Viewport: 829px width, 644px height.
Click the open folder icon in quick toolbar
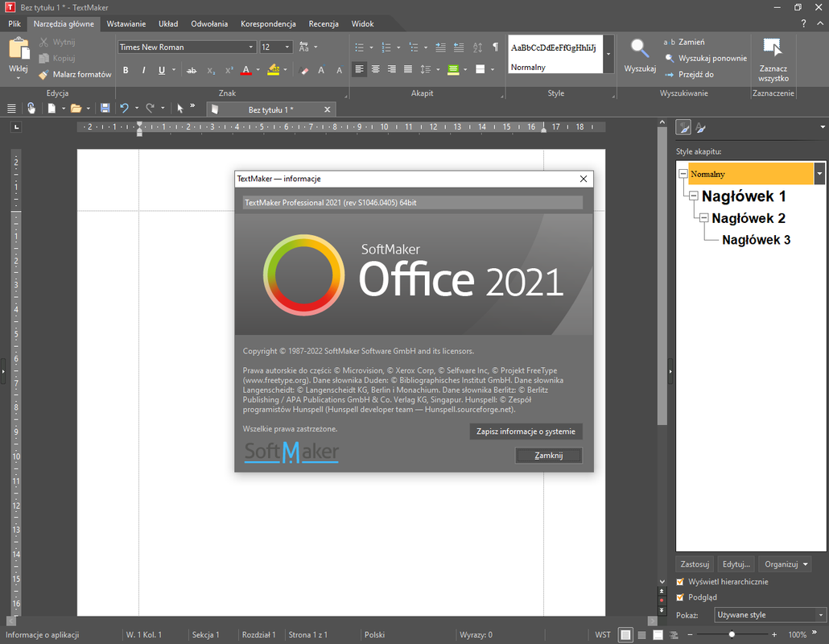76,109
